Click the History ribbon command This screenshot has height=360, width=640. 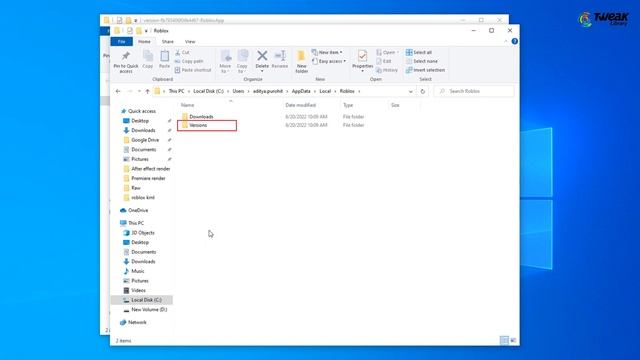pyautogui.click(x=387, y=70)
